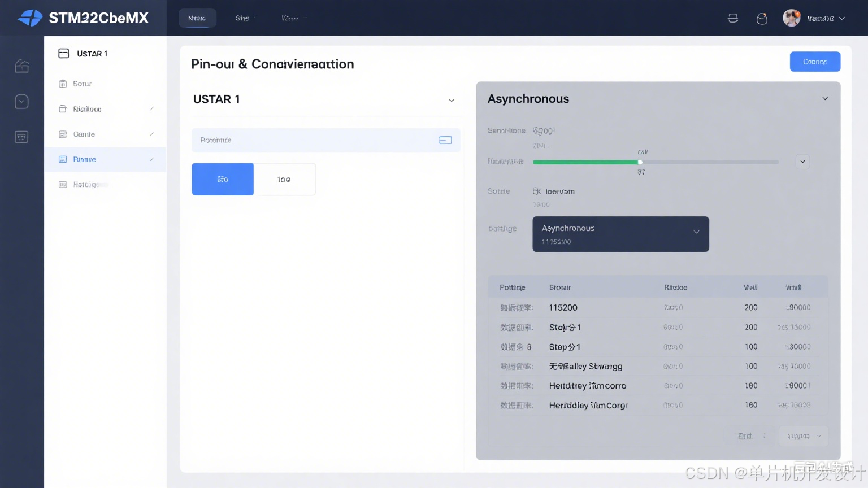Image resolution: width=868 pixels, height=488 pixels.
Task: Expand the Oamte sidebar item arrow
Action: point(151,134)
